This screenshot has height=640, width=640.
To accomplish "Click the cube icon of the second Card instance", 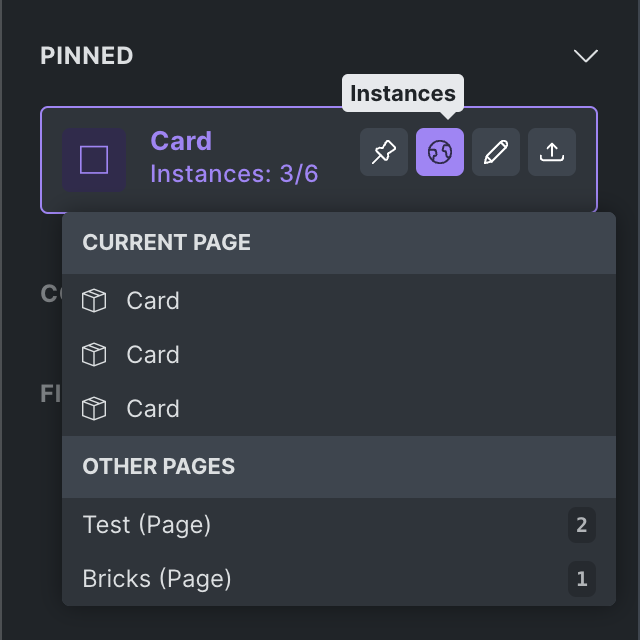I will pos(94,355).
